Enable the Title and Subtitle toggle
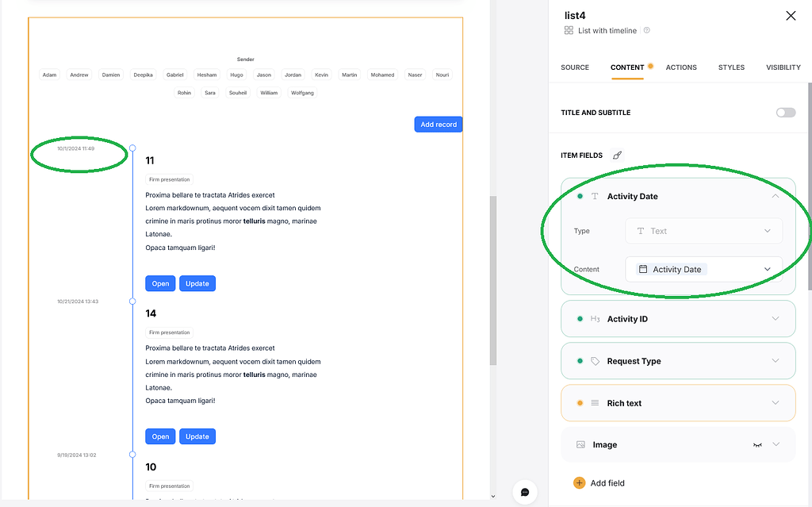Image resolution: width=812 pixels, height=507 pixels. click(787, 113)
